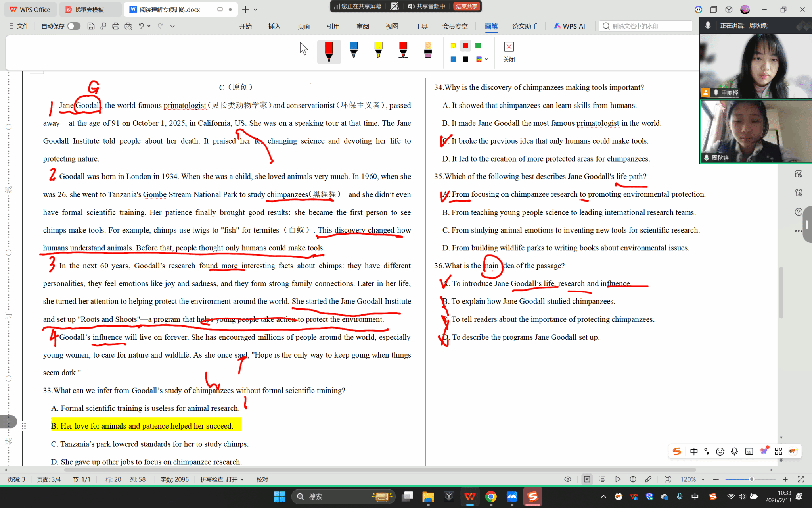Click 结束共享 to stop screen sharing

[466, 6]
